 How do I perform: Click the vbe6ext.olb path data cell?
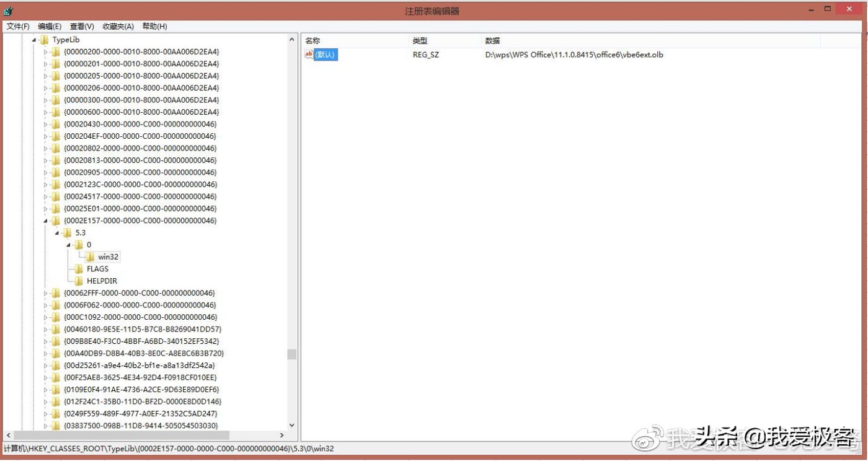574,55
